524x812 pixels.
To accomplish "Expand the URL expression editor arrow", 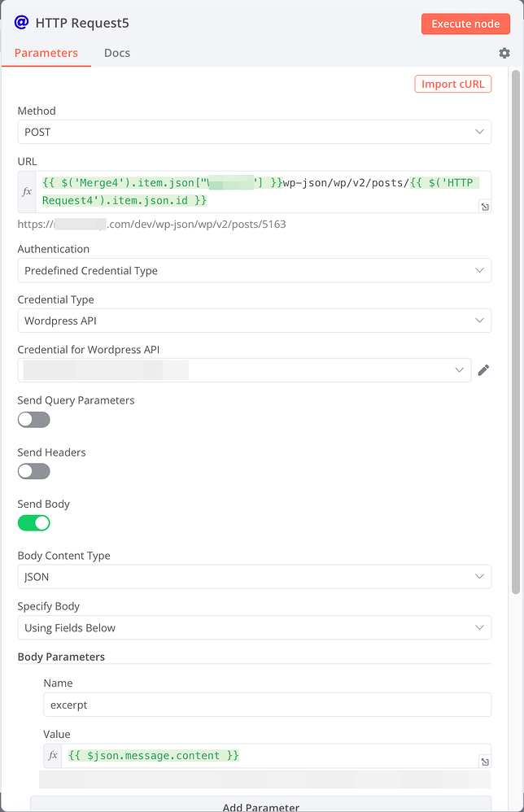I will (x=485, y=207).
